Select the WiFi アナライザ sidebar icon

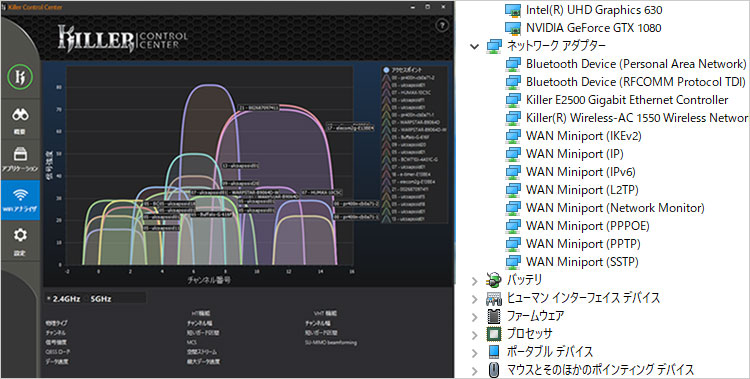pyautogui.click(x=20, y=195)
